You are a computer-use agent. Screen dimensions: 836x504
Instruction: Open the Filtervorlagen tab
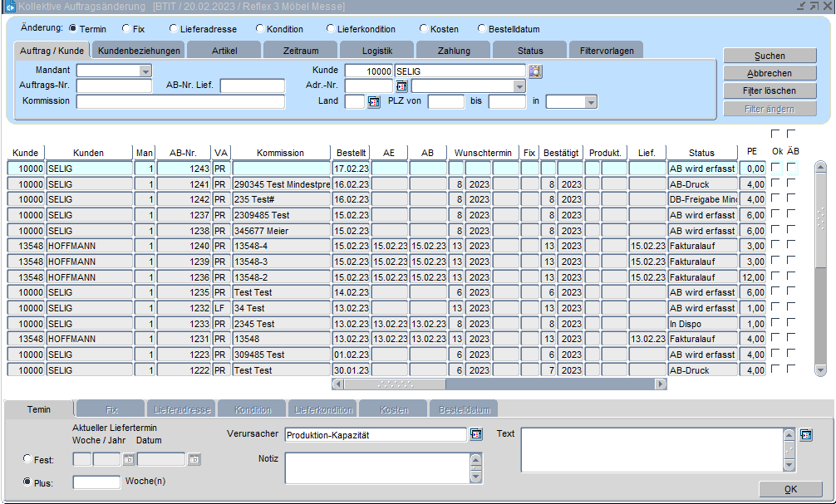point(606,51)
